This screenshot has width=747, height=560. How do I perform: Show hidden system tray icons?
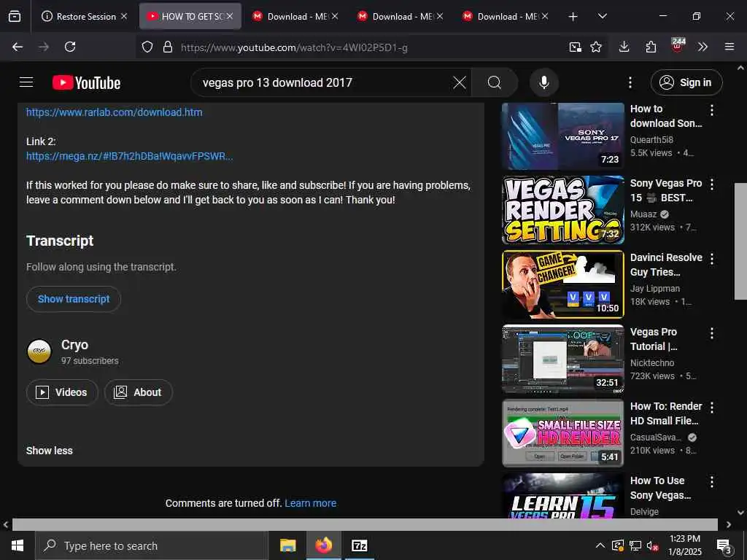tap(600, 545)
